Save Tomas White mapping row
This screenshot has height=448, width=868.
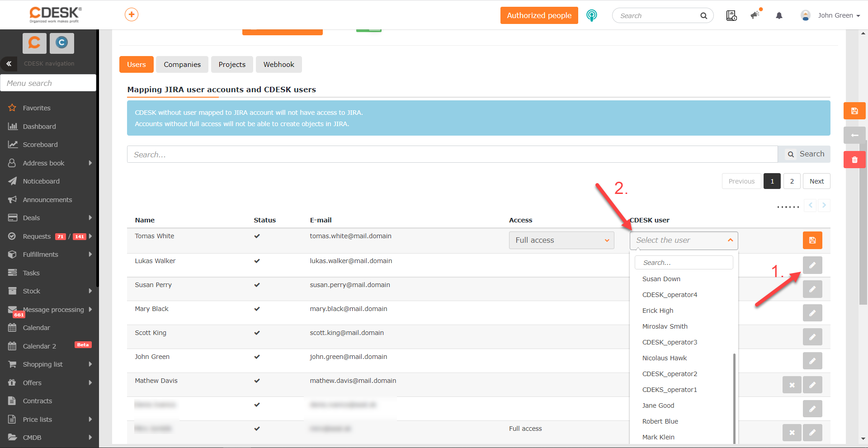(x=812, y=240)
